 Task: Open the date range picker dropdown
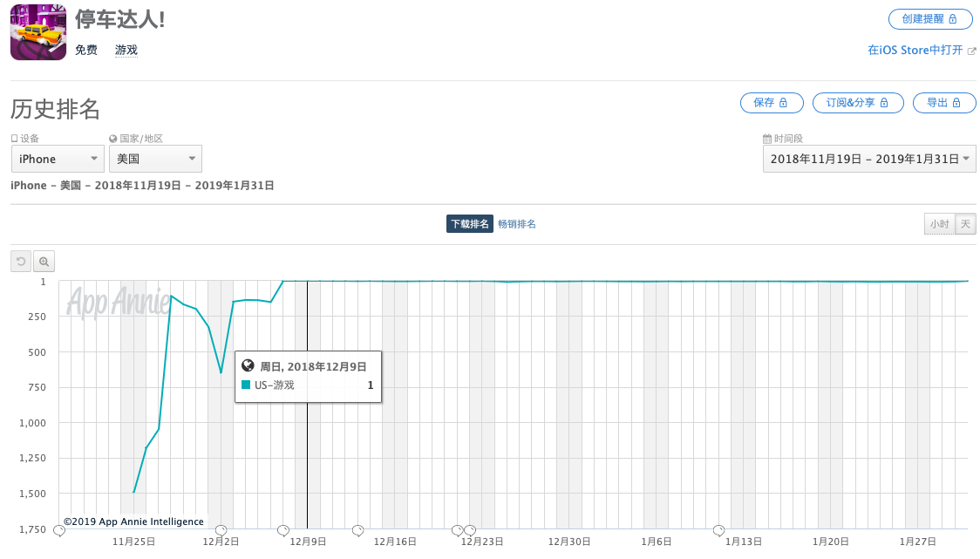click(869, 159)
